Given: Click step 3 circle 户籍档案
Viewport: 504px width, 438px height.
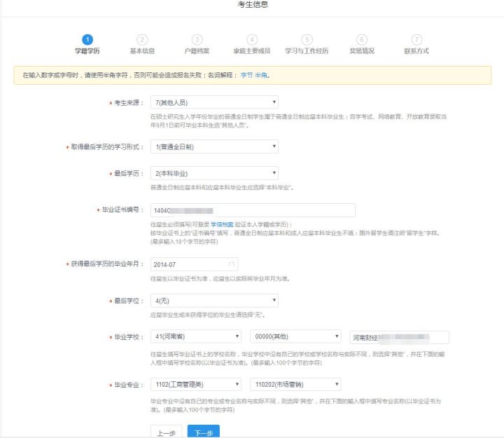Looking at the screenshot, I should coord(197,40).
